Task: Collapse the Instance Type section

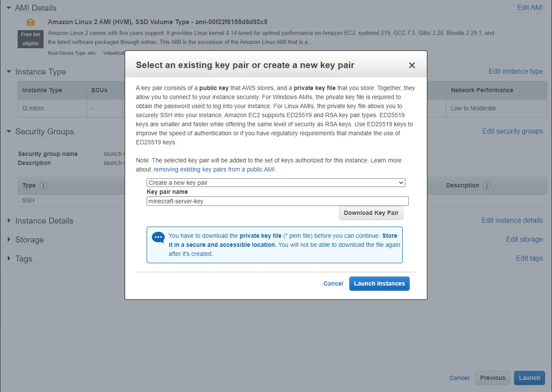Action: pyautogui.click(x=9, y=72)
